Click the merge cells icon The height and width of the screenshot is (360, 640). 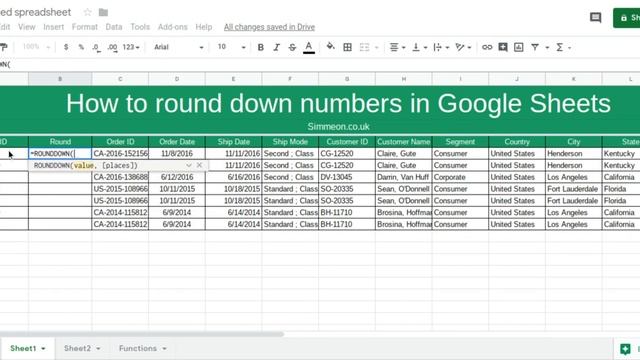click(364, 47)
